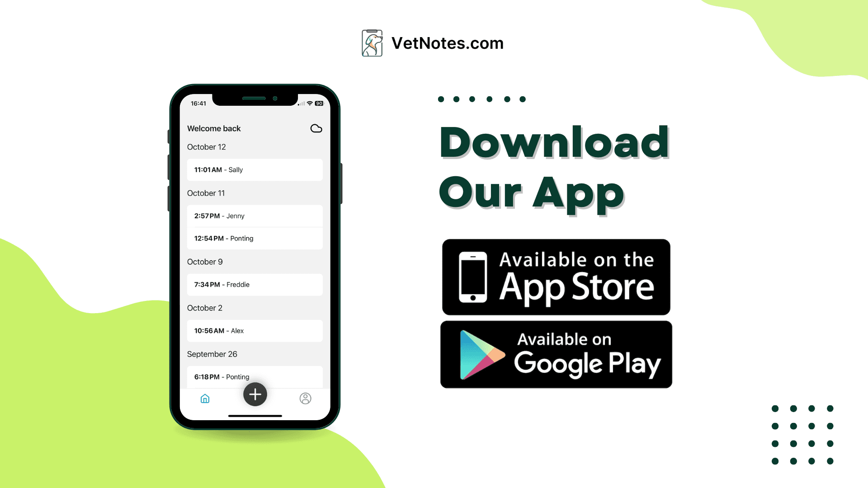Tap the cloud sync icon top right
Image resolution: width=868 pixels, height=488 pixels.
coord(316,128)
